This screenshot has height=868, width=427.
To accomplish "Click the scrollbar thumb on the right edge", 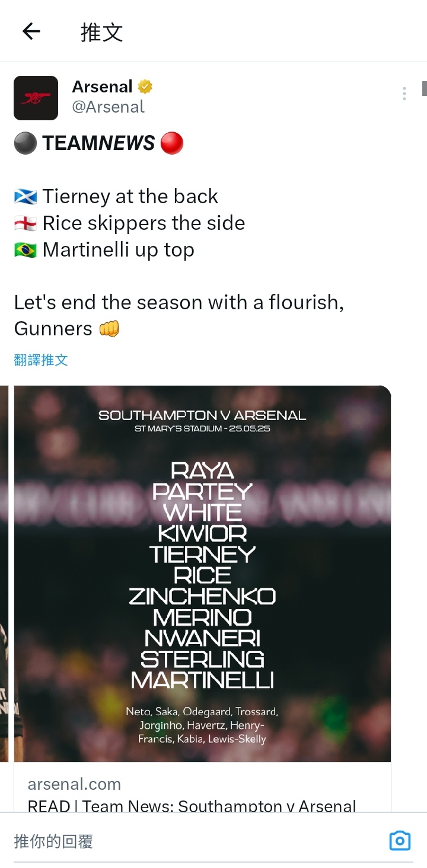I will [425, 88].
